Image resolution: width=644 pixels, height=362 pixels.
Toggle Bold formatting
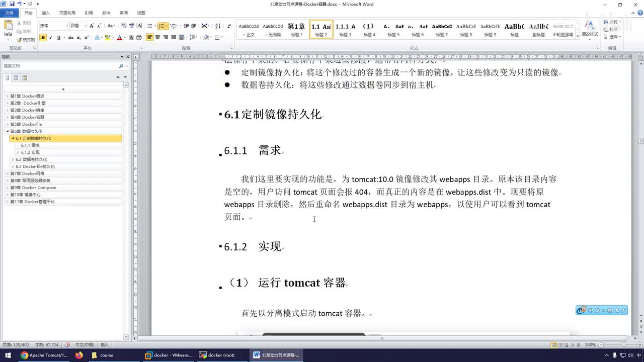coord(43,38)
